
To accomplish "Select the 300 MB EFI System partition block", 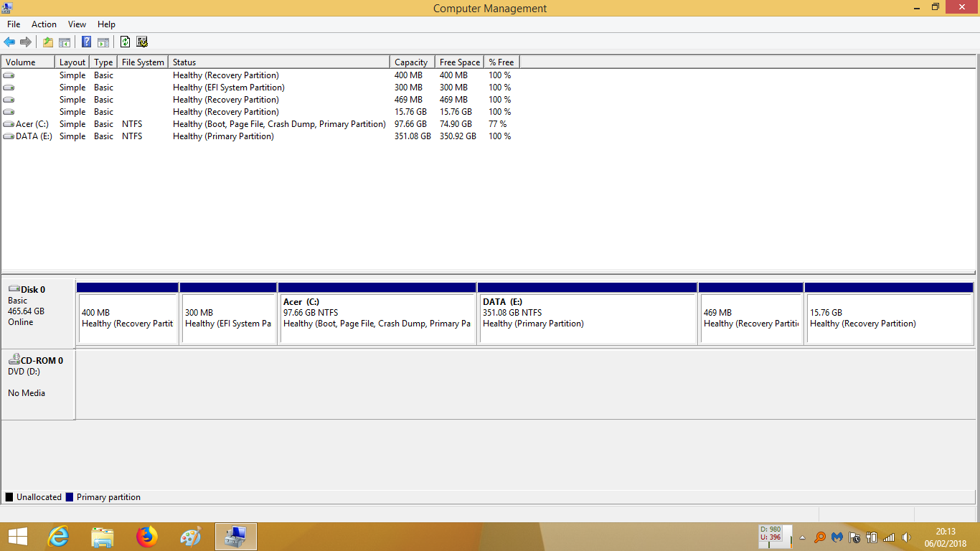I will click(228, 313).
